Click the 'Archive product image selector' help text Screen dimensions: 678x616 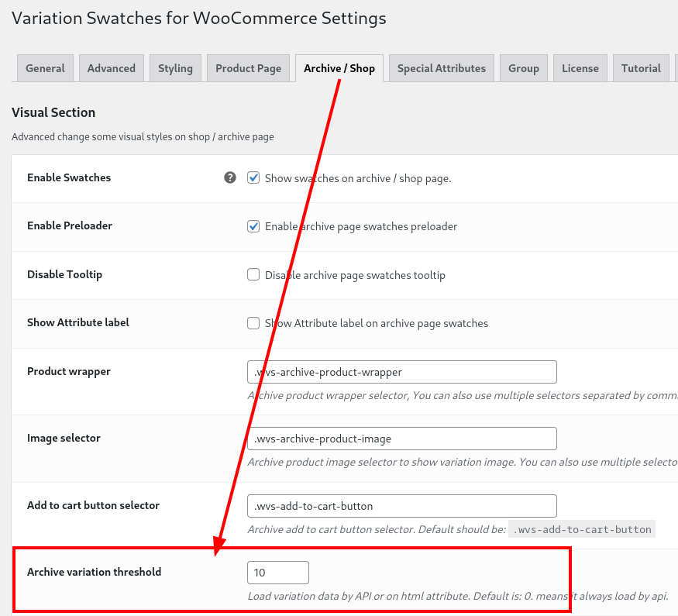tap(463, 462)
